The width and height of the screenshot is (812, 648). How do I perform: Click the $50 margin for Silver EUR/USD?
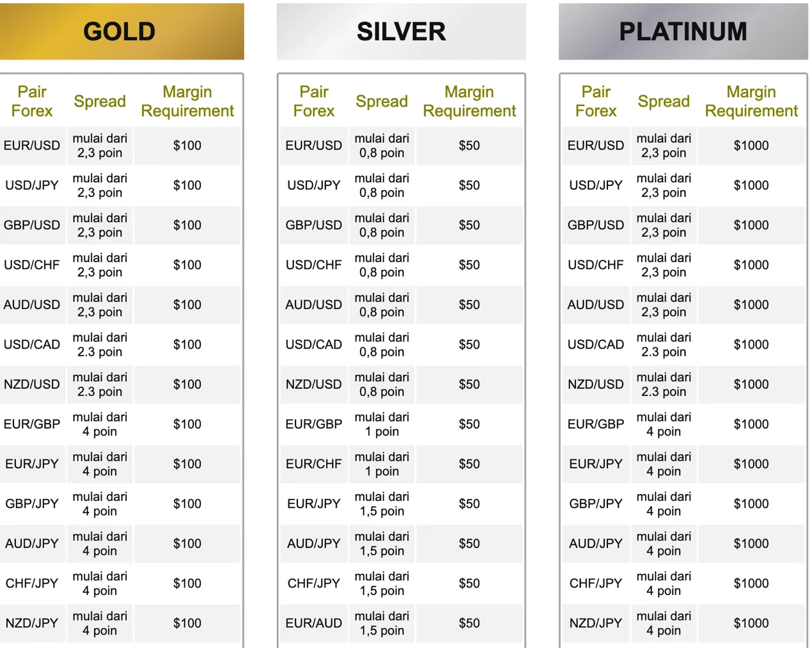click(469, 146)
